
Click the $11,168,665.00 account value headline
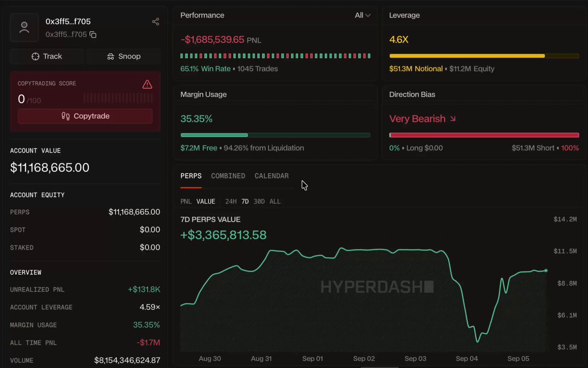[50, 168]
